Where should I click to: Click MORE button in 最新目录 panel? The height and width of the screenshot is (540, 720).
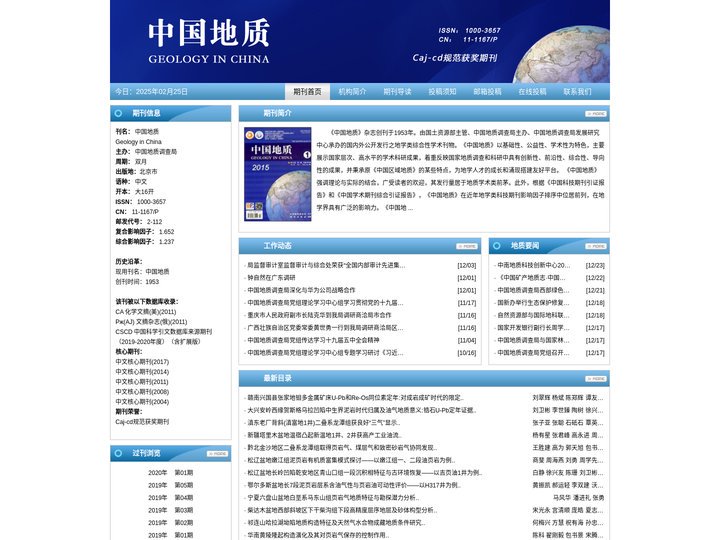[596, 379]
